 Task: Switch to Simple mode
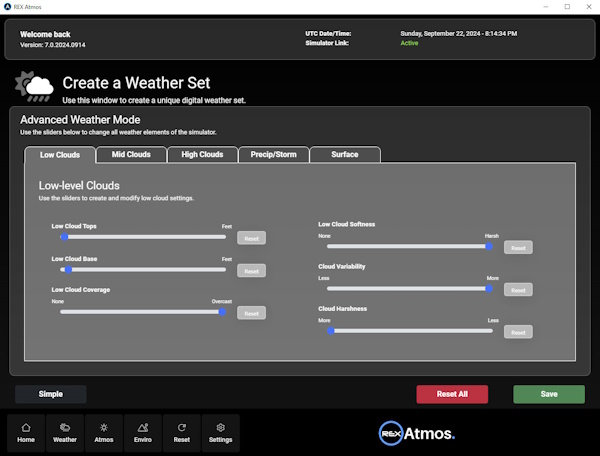[51, 394]
